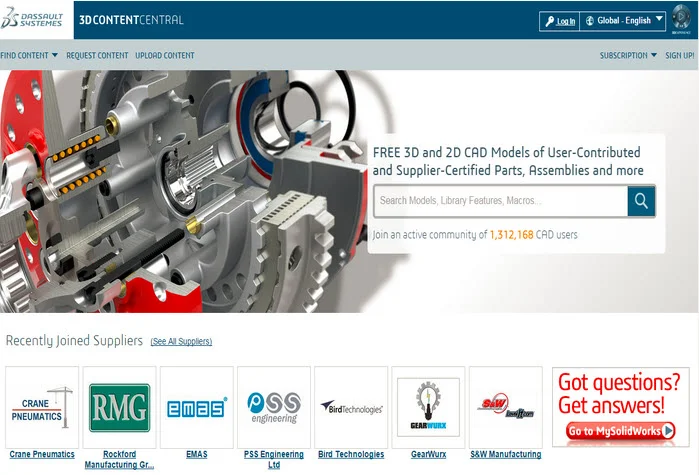Viewport: 699px width, 475px height.
Task: Click the GearWurx logo thumbnail
Action: 428,407
